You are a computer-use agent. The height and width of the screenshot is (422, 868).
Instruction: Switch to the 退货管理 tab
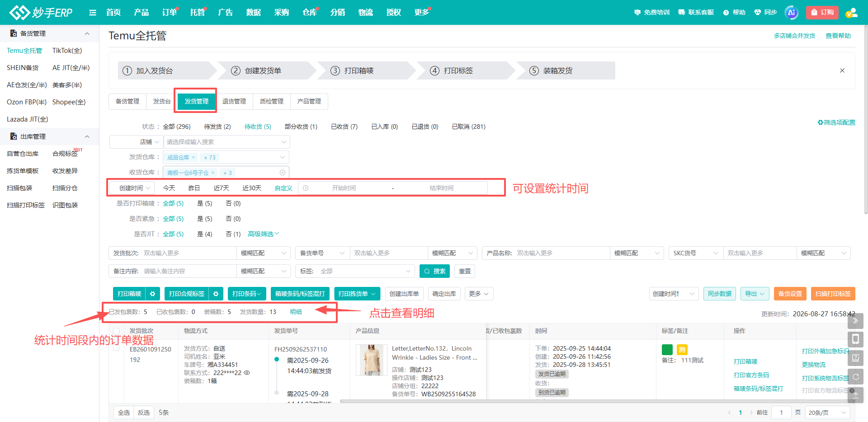(x=234, y=101)
